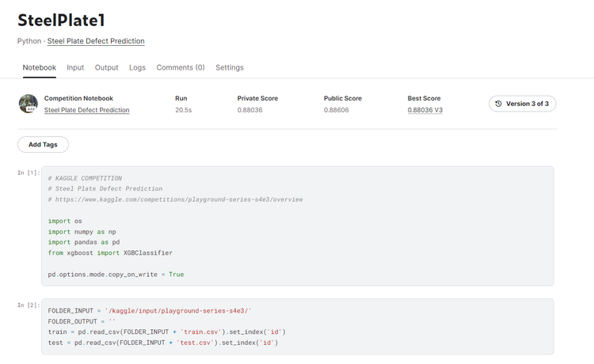The height and width of the screenshot is (364, 594).
Task: Click the SteelPlate1 notebook title
Action: (x=61, y=20)
